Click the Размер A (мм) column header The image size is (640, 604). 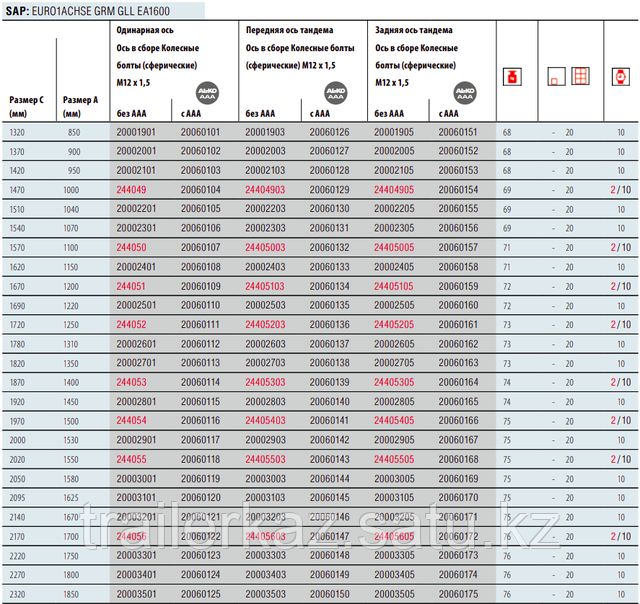[x=80, y=107]
